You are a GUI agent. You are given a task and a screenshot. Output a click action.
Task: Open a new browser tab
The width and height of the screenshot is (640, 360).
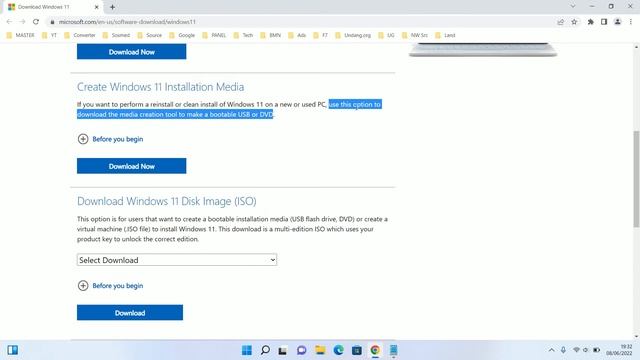(112, 7)
